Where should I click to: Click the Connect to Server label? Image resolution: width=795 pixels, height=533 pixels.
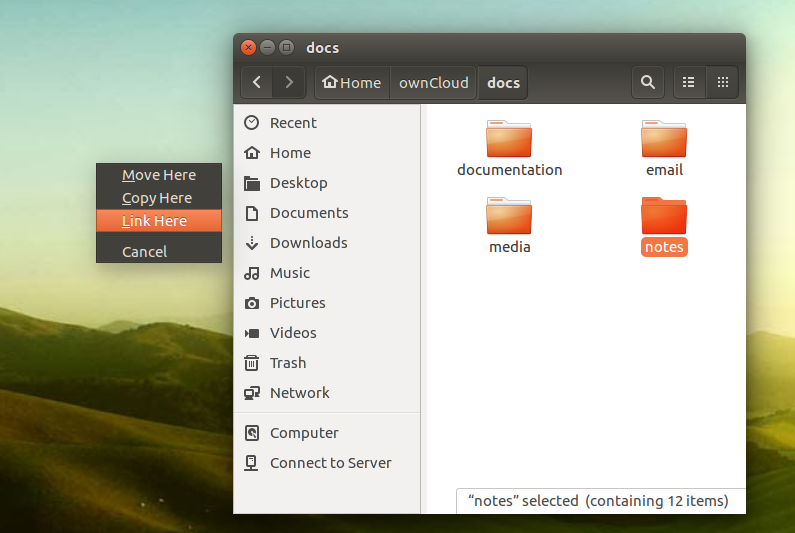coord(331,463)
